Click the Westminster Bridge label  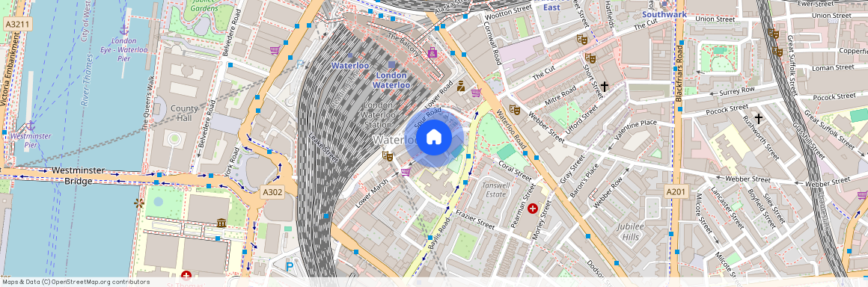[x=78, y=176]
